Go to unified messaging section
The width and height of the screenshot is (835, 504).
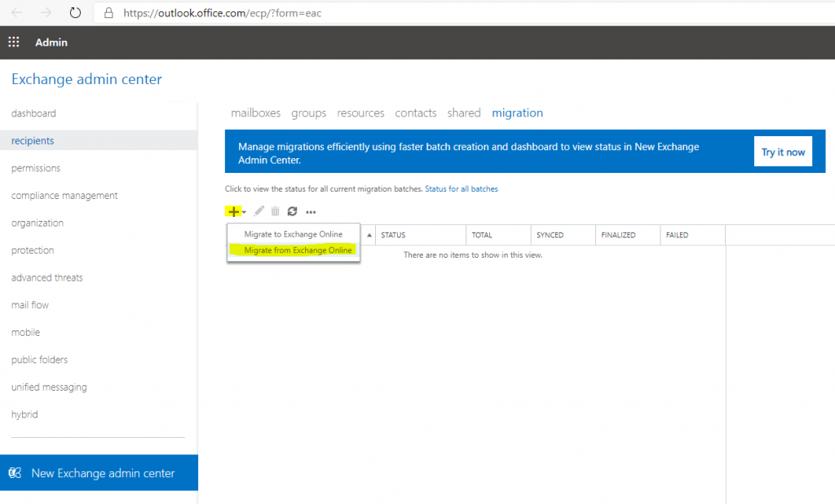[x=49, y=387]
